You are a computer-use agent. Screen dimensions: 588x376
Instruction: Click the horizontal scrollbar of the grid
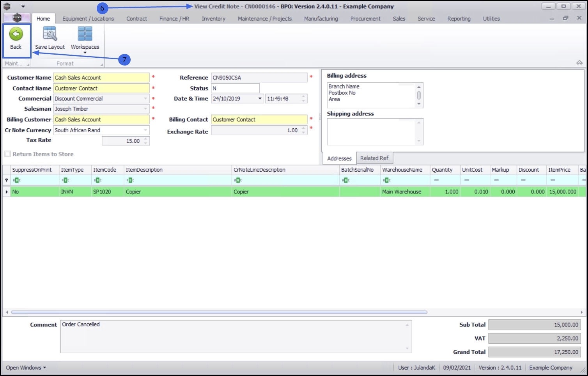(x=219, y=312)
